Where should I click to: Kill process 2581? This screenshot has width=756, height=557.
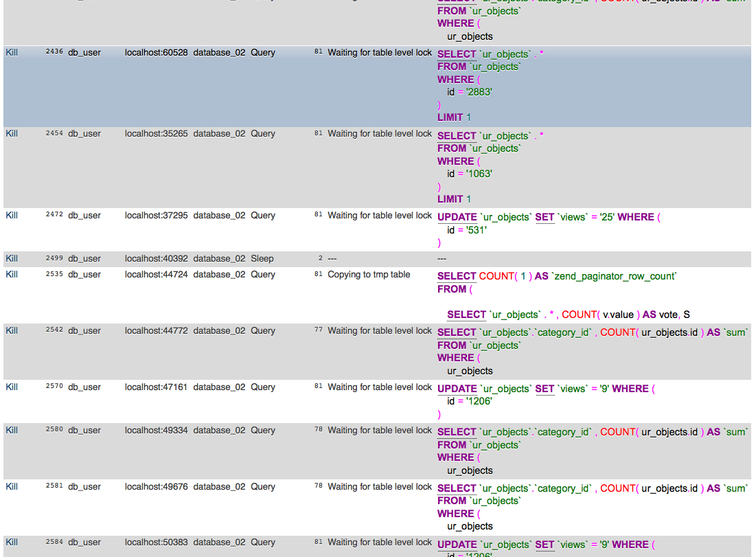point(12,487)
